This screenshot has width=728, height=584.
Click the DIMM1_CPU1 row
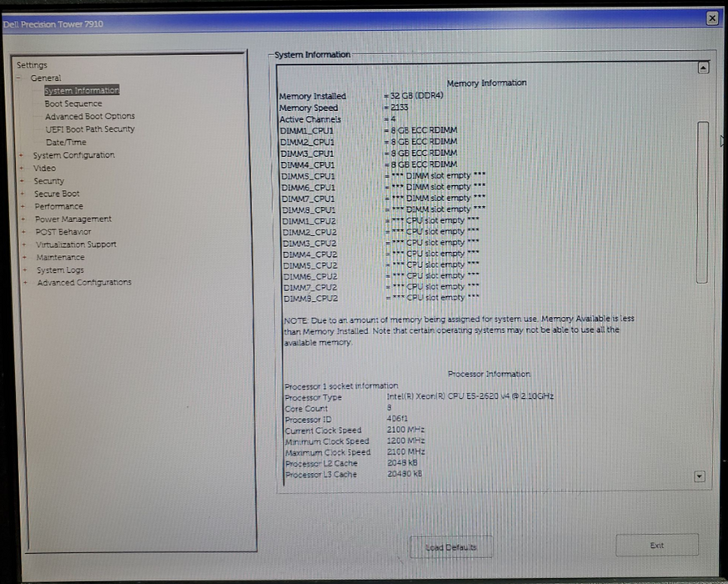click(369, 130)
